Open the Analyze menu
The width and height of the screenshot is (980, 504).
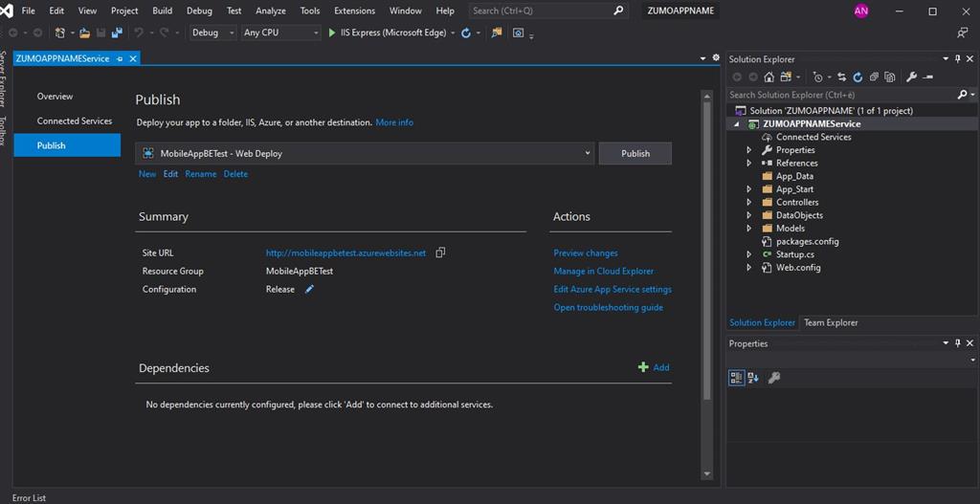coord(271,11)
